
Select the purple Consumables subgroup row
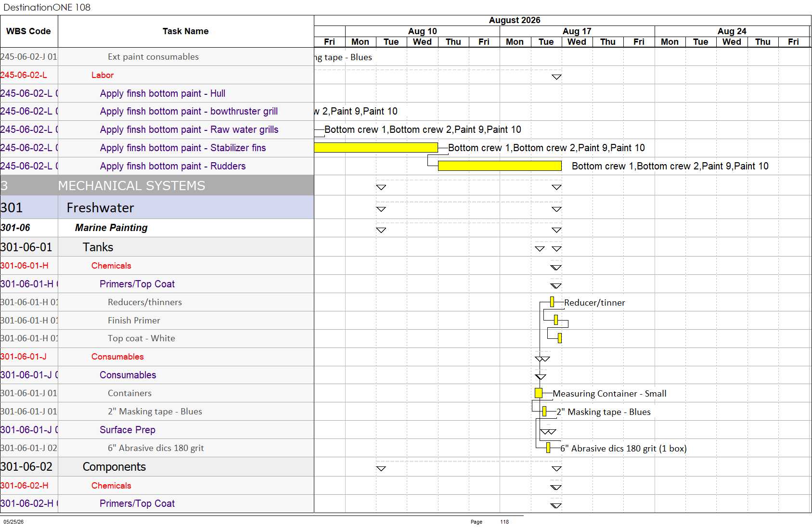pos(157,375)
